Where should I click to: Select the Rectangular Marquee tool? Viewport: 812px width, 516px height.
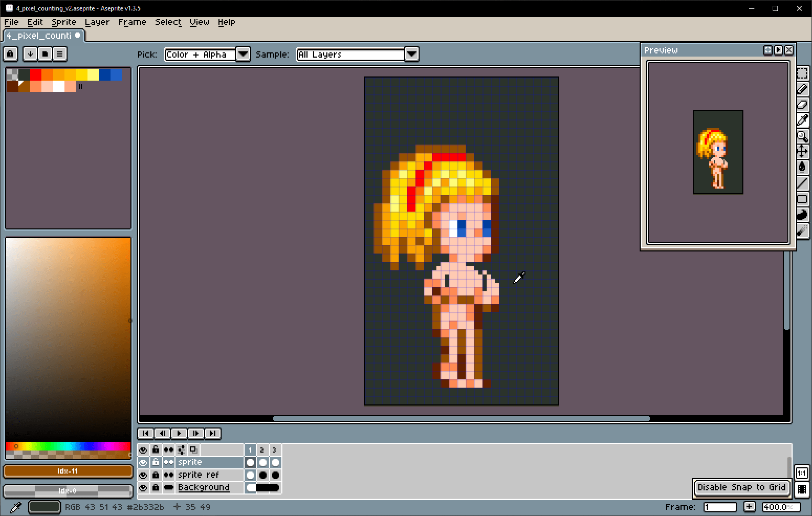pos(802,73)
